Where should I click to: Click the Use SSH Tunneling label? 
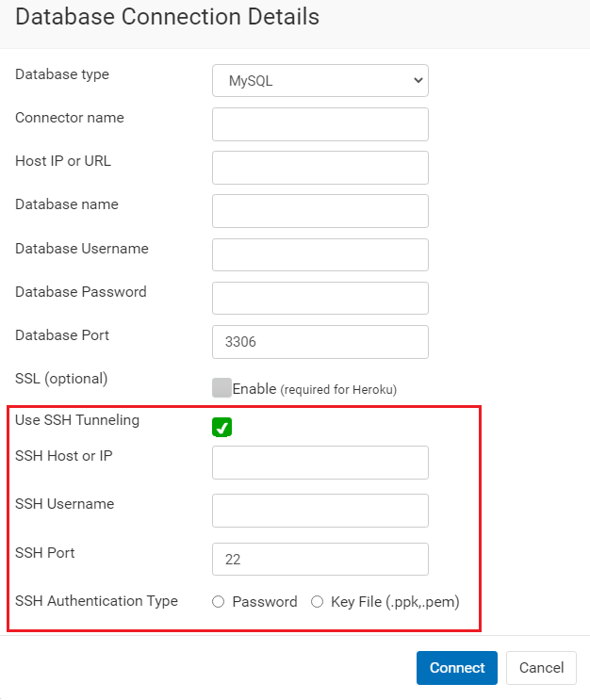[x=77, y=420]
